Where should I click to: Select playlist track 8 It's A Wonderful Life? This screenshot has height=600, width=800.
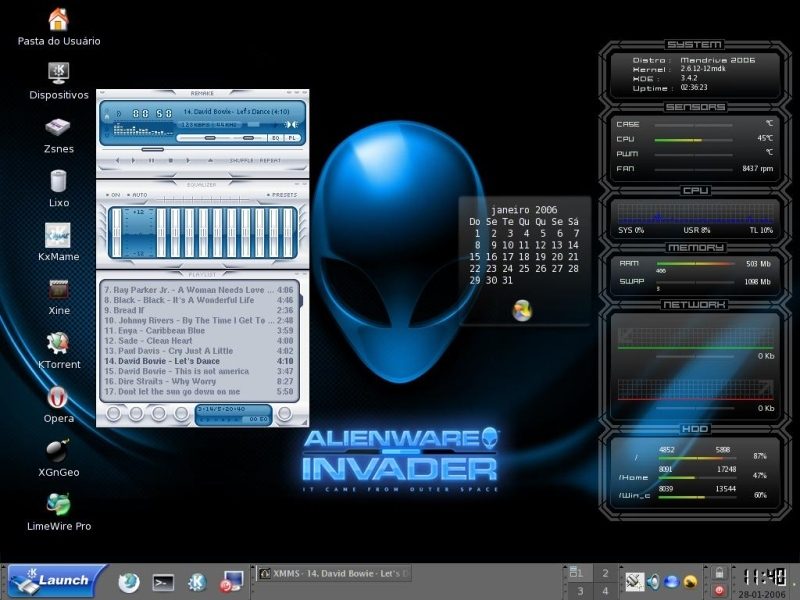click(198, 300)
